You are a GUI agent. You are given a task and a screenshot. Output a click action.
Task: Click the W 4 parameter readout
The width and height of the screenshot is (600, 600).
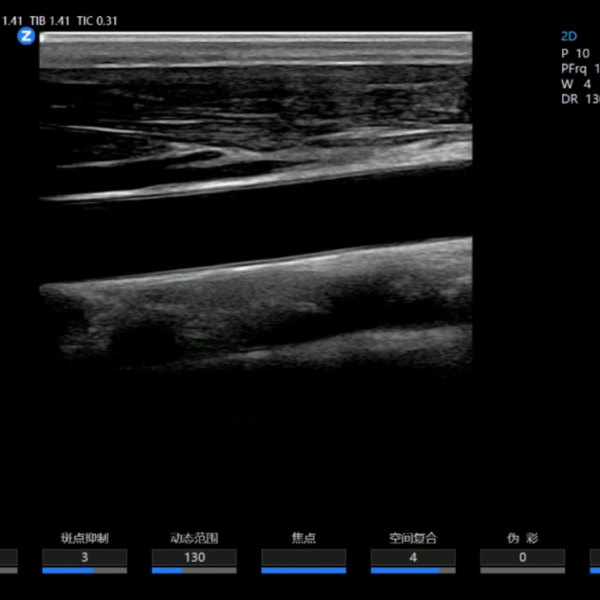tap(575, 84)
